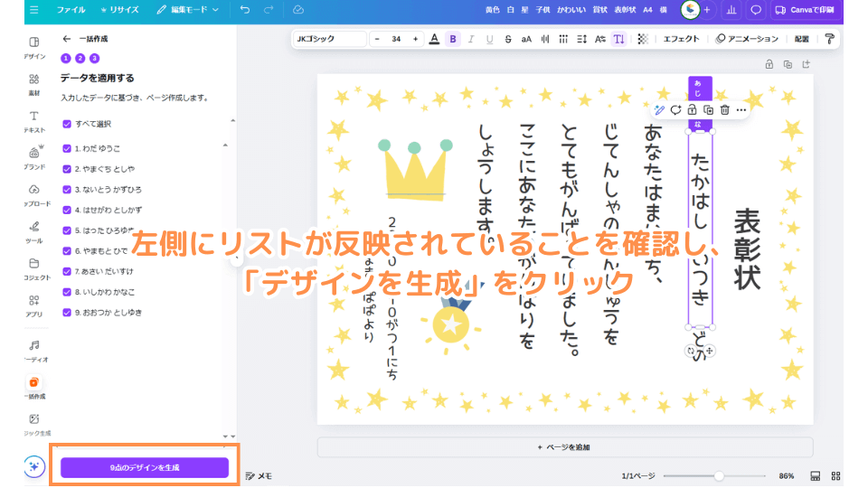Screen dimensions: 868x488
Task: Open the アップロード (Uploads) panel
Action: click(x=33, y=195)
